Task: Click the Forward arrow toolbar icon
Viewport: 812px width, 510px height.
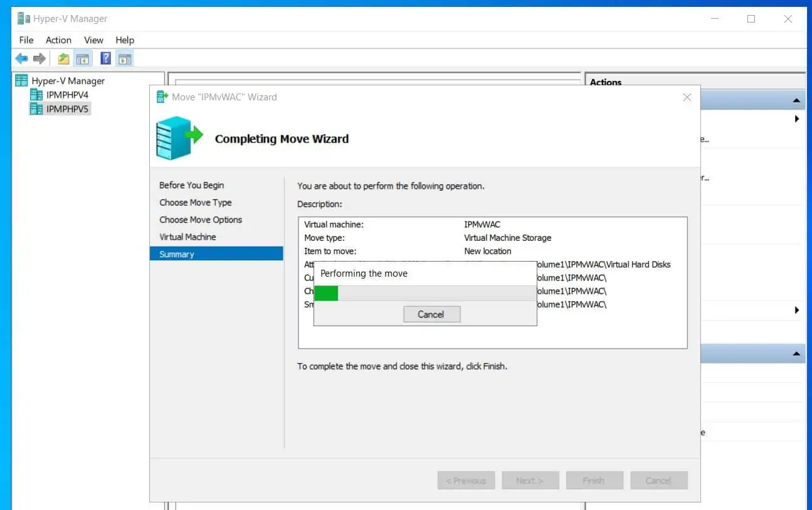Action: (40, 58)
